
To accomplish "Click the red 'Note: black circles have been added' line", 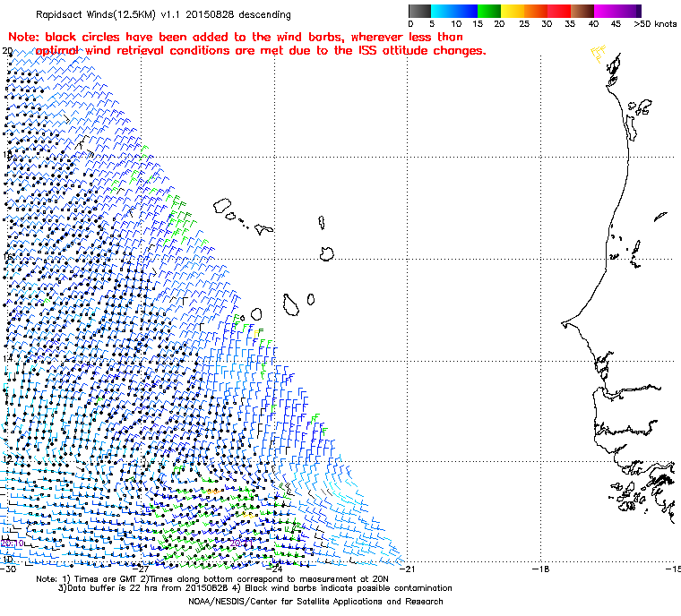I will (x=236, y=38).
